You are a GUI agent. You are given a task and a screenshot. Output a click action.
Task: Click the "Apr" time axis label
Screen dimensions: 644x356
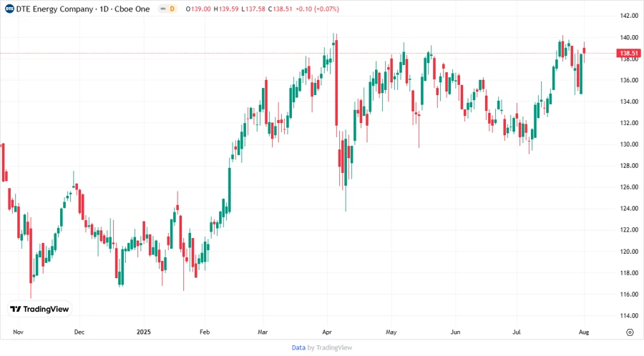pos(327,332)
